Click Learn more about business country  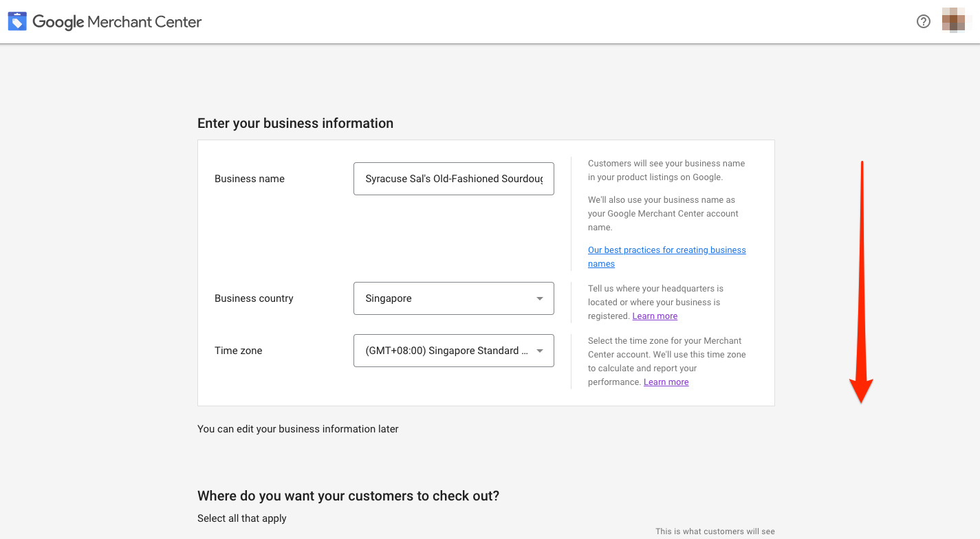(x=655, y=316)
